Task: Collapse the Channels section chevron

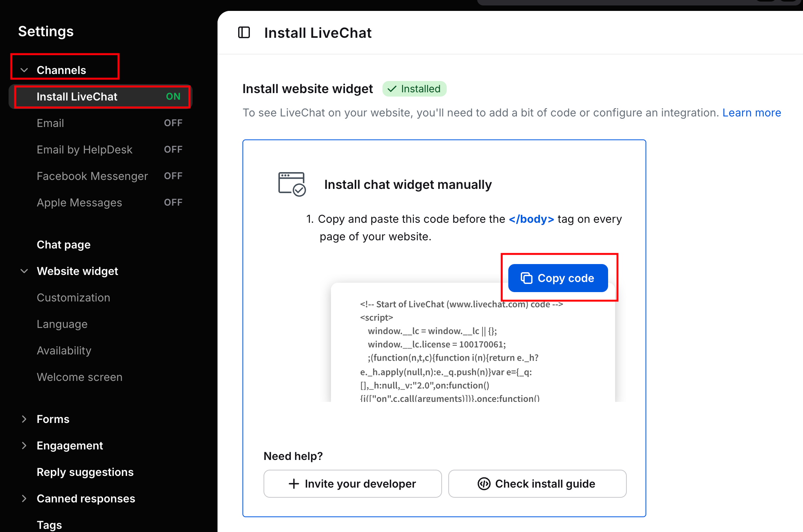Action: 24,70
